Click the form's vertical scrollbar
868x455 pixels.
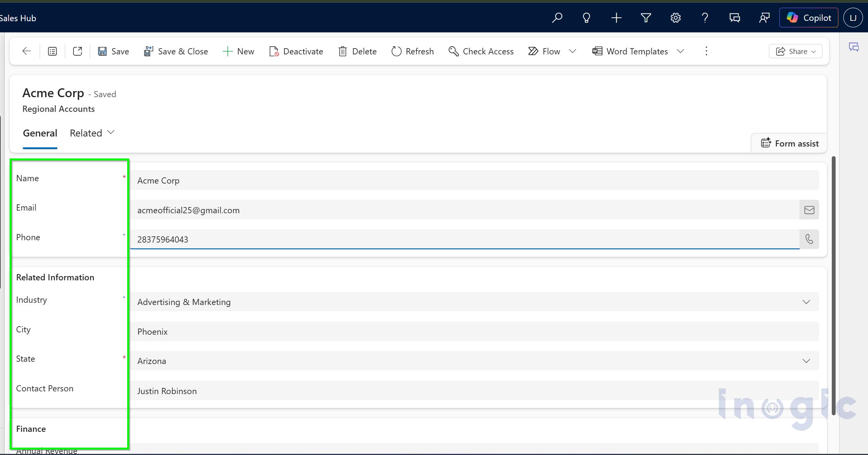point(833,285)
